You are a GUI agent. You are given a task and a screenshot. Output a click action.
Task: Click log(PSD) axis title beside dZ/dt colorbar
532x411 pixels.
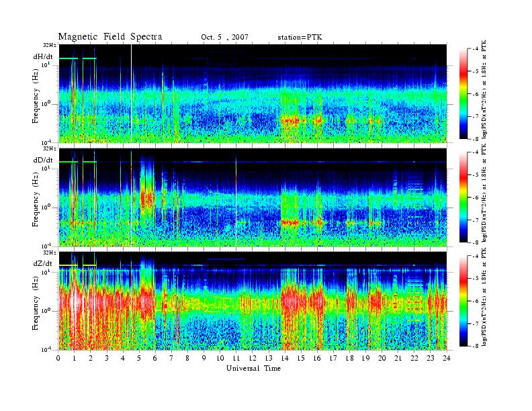[x=484, y=297]
